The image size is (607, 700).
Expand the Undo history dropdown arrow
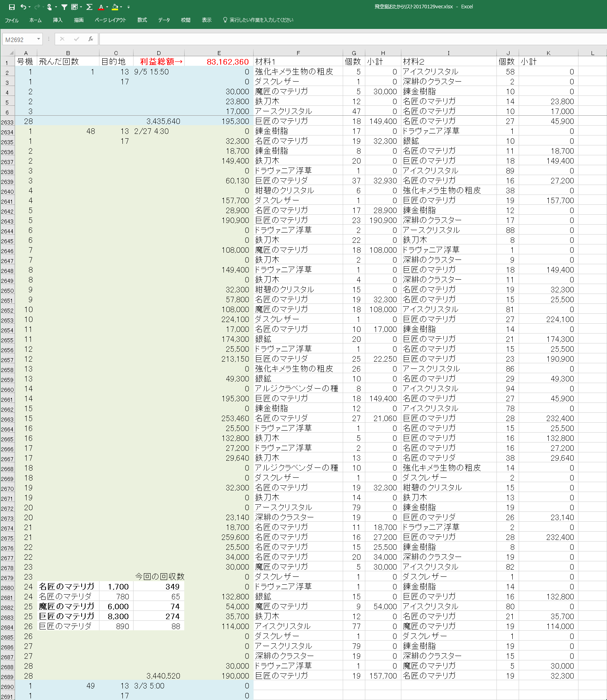pyautogui.click(x=29, y=7)
